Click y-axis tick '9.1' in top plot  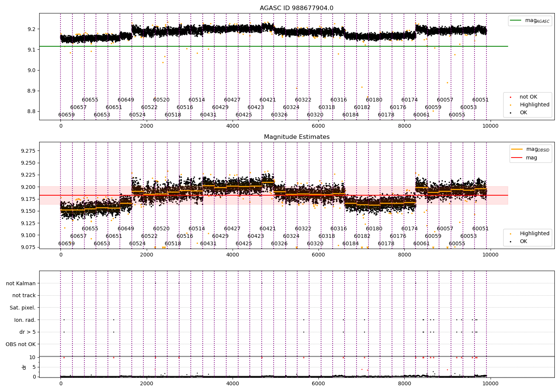coord(31,50)
